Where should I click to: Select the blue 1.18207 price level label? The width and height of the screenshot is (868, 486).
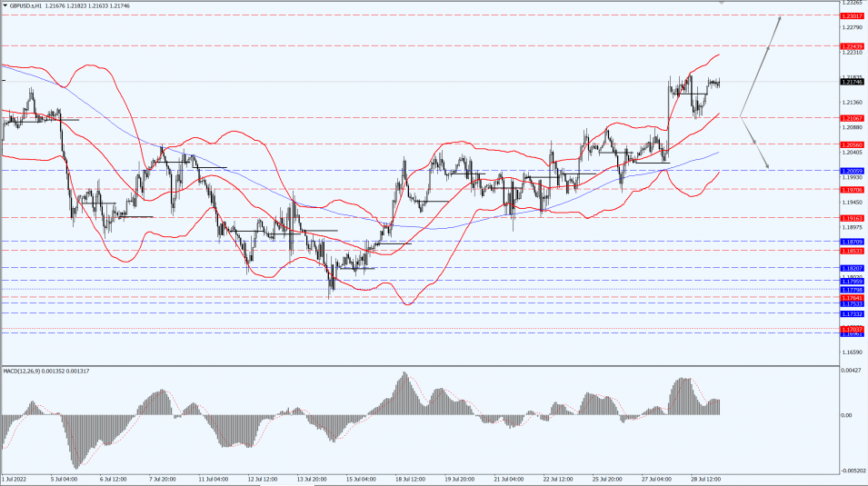click(852, 268)
